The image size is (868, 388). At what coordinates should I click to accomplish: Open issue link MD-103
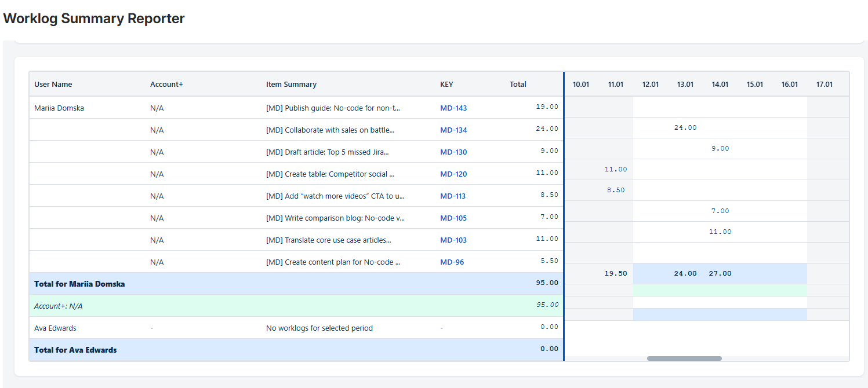click(453, 240)
